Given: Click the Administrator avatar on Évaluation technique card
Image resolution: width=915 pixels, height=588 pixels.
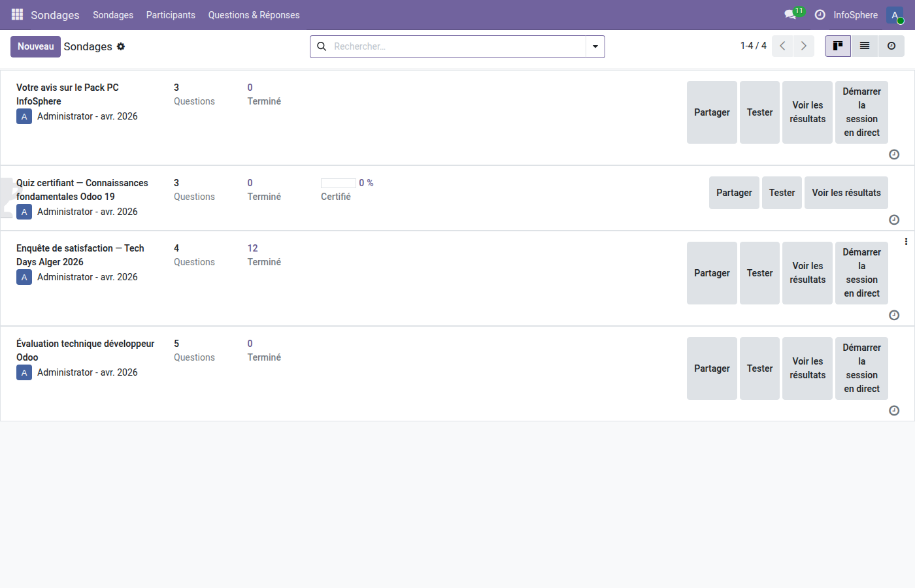Looking at the screenshot, I should click(24, 372).
